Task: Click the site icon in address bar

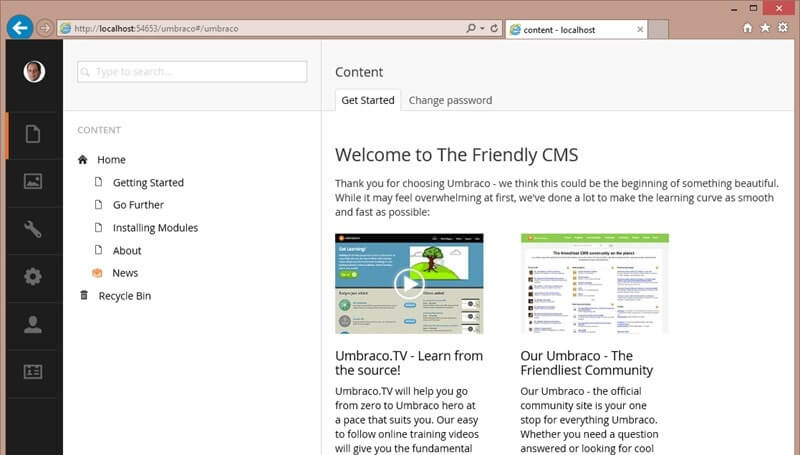Action: 66,29
